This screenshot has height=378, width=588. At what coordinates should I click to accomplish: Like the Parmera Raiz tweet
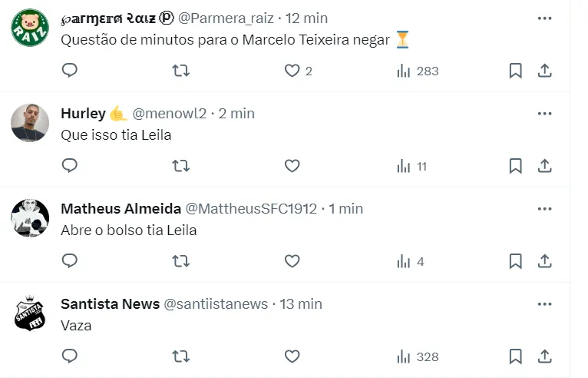click(292, 71)
